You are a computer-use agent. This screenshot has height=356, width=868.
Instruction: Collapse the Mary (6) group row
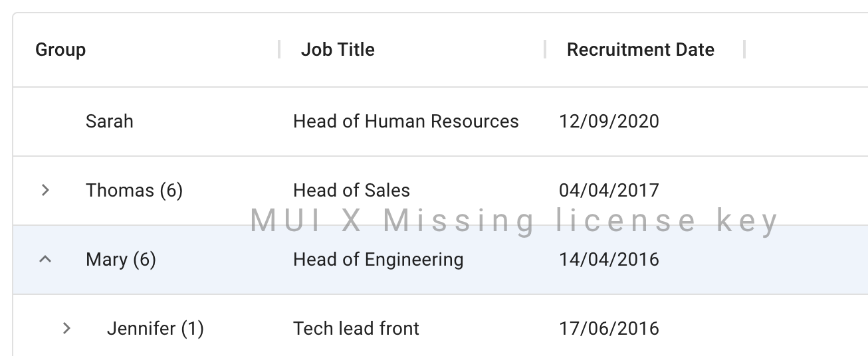pos(45,260)
